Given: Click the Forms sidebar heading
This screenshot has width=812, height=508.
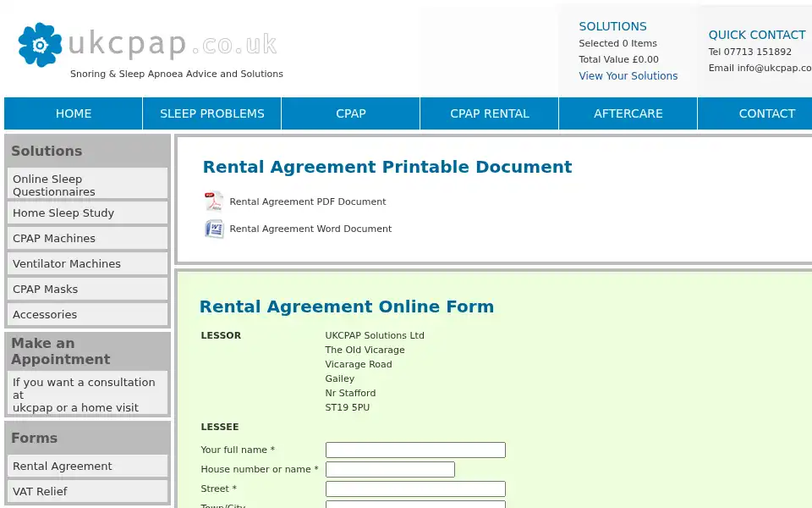Looking at the screenshot, I should pos(34,438).
